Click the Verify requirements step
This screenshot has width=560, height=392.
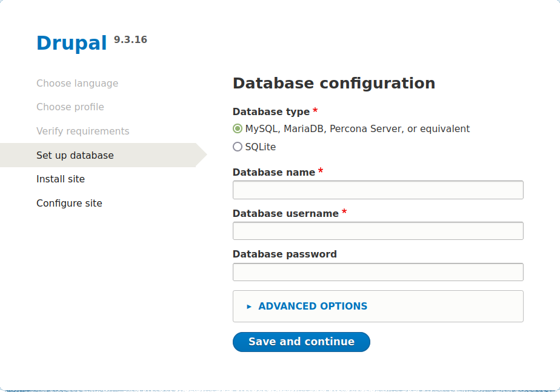click(82, 131)
